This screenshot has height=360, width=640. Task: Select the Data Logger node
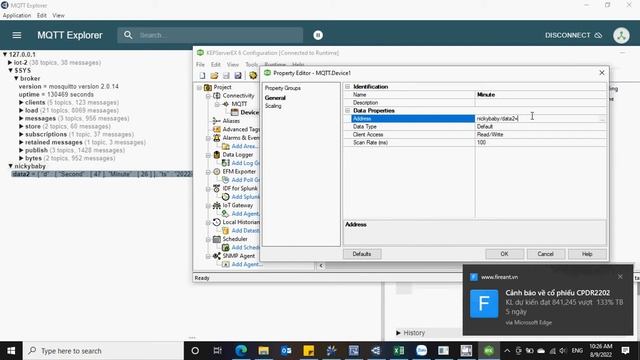[x=238, y=155]
